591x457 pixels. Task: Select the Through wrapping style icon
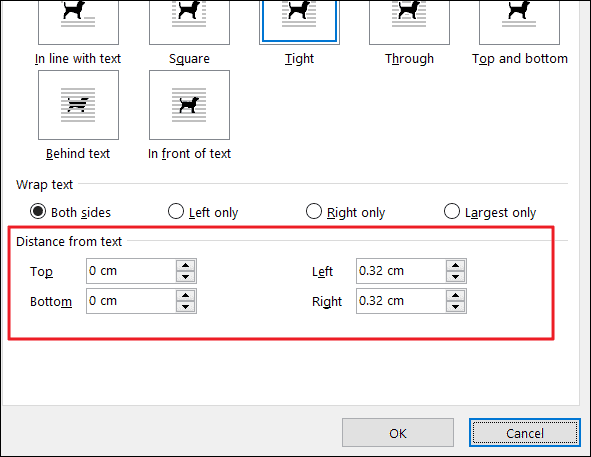coord(409,22)
